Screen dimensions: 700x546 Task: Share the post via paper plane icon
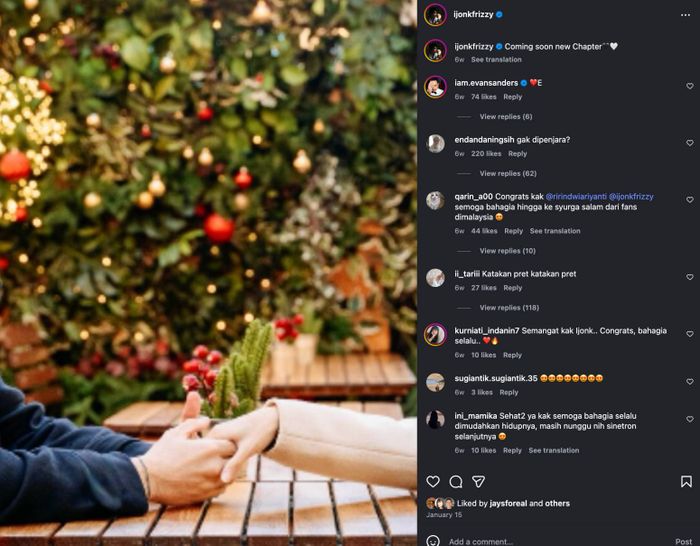(479, 481)
